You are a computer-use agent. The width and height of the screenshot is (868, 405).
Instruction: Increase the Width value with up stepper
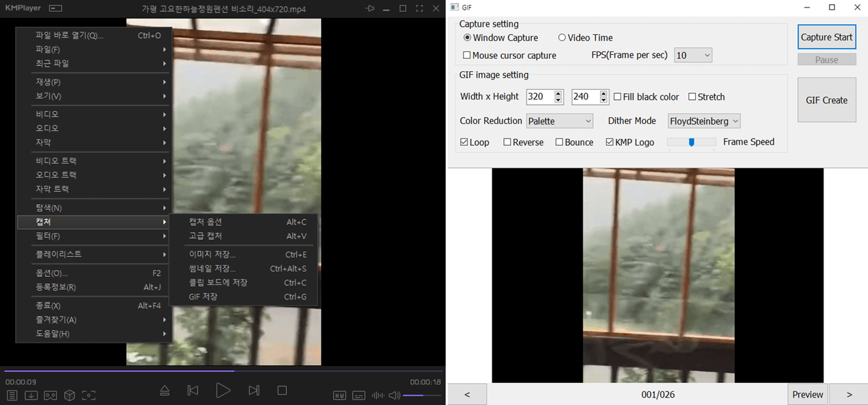558,93
